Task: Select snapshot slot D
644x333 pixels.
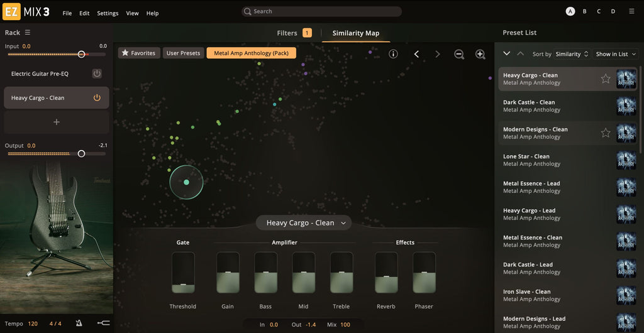Action: (613, 11)
